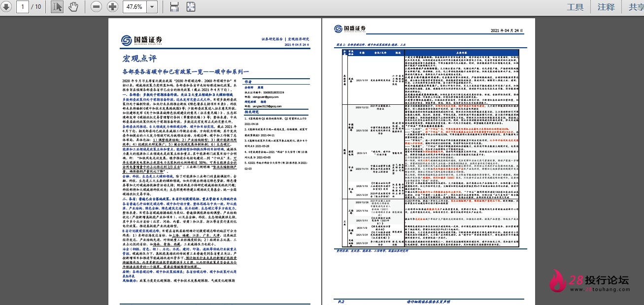Click the 相关研究 section heading
Screen dimensions: 644x305
click(251, 112)
